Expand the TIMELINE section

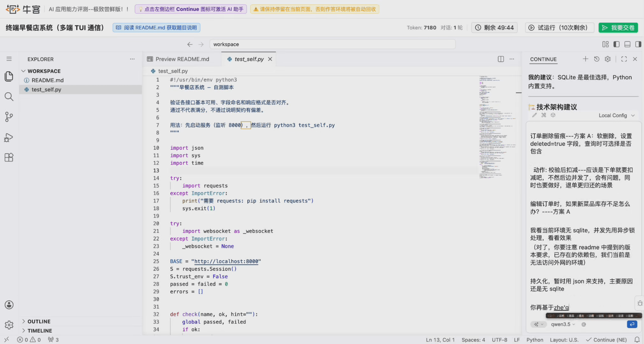(x=40, y=330)
